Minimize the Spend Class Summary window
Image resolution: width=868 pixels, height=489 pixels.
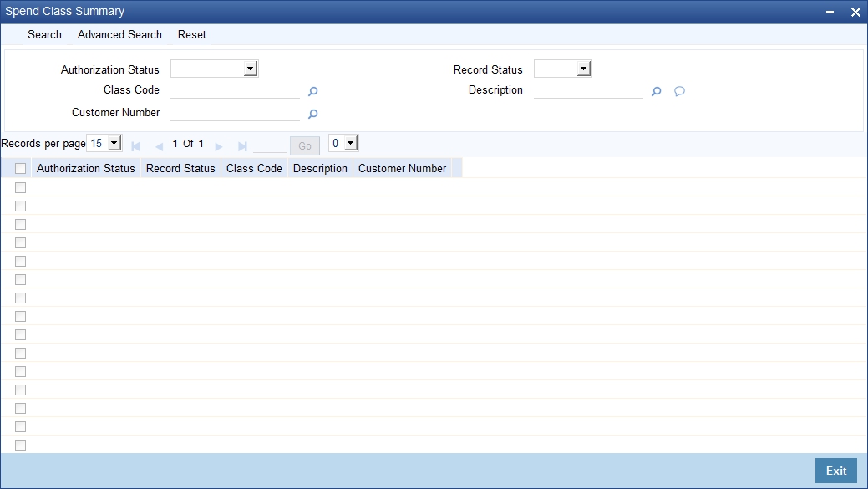(830, 12)
